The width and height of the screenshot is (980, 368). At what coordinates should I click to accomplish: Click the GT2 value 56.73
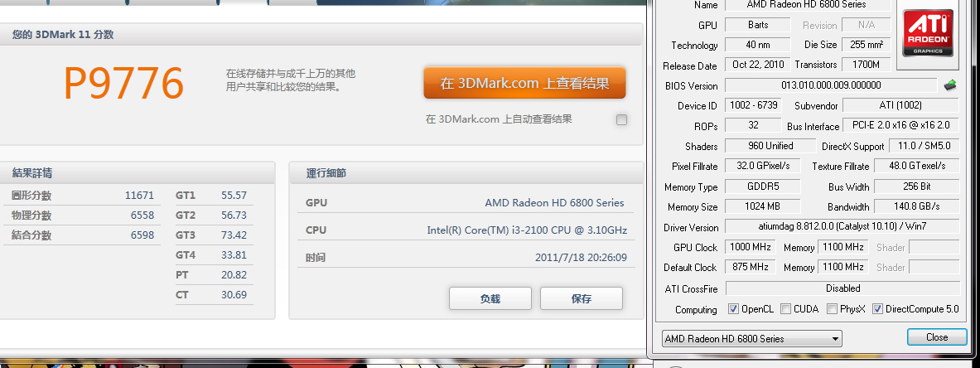click(234, 215)
